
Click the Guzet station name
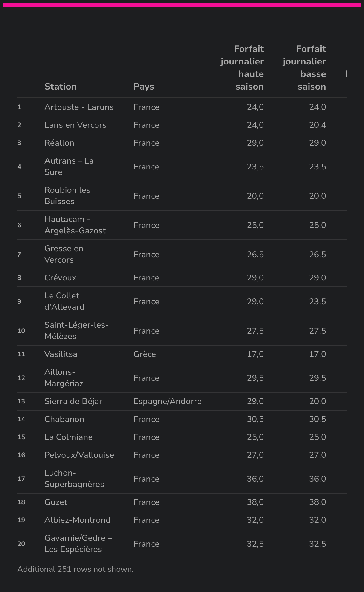point(56,502)
